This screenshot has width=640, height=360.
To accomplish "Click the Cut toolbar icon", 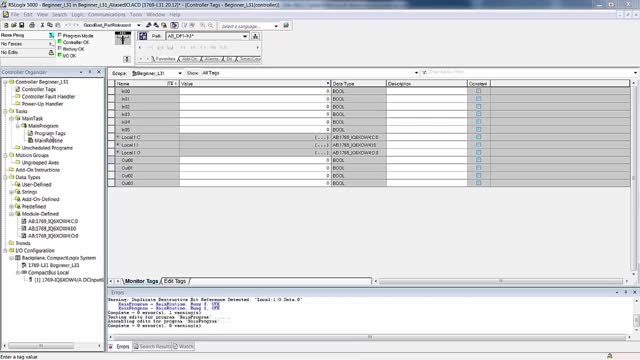I will [x=42, y=25].
